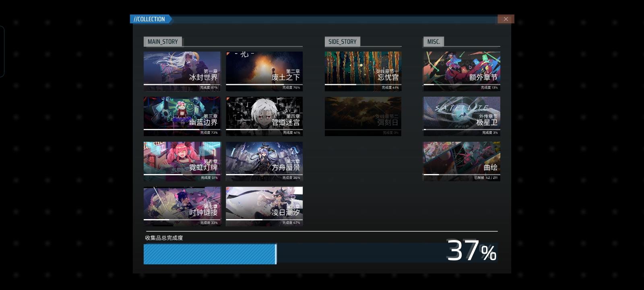This screenshot has height=290, width=644.
Task: Click 完成度 36% under 方舟蜃景
Action: pyautogui.click(x=291, y=178)
